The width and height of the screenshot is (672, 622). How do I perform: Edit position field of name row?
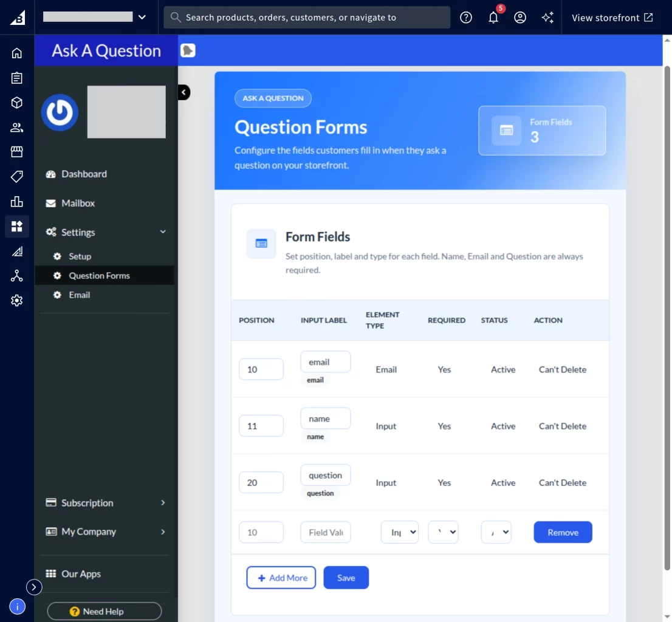(261, 426)
